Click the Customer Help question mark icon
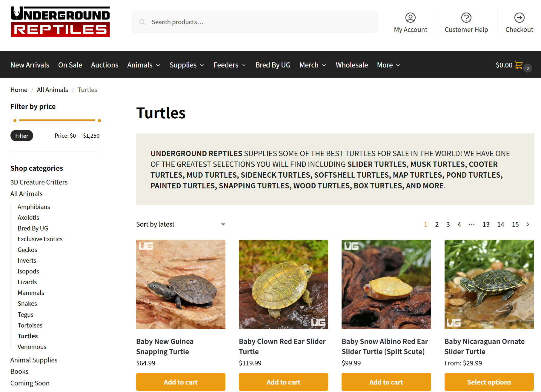Screen dimensions: 541x392 pyautogui.click(x=466, y=18)
